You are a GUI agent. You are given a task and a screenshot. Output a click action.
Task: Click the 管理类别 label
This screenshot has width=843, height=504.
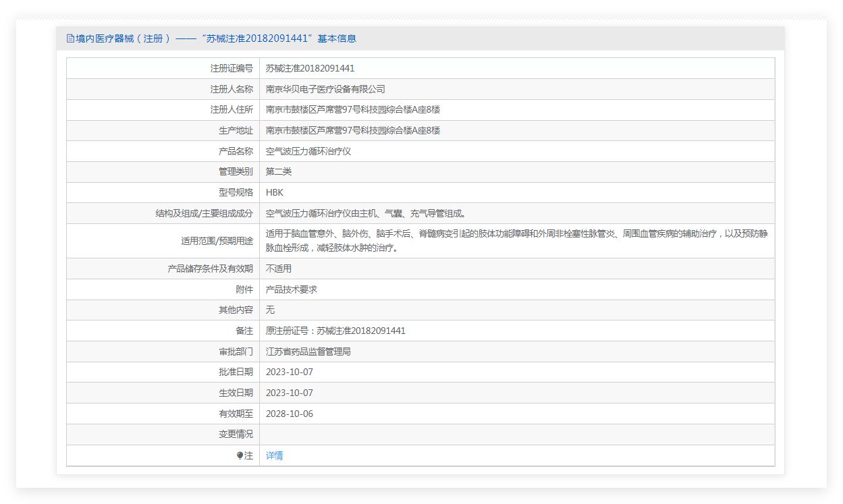[236, 172]
